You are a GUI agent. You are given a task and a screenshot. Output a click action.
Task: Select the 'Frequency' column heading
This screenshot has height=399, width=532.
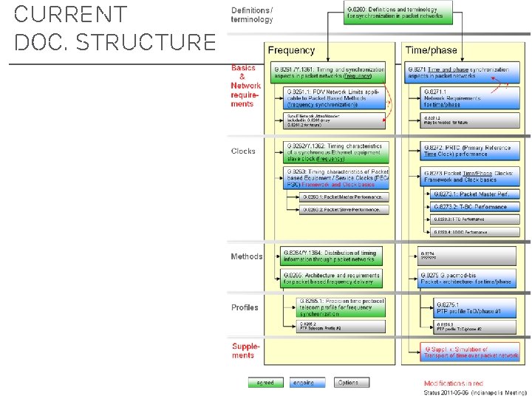click(291, 50)
